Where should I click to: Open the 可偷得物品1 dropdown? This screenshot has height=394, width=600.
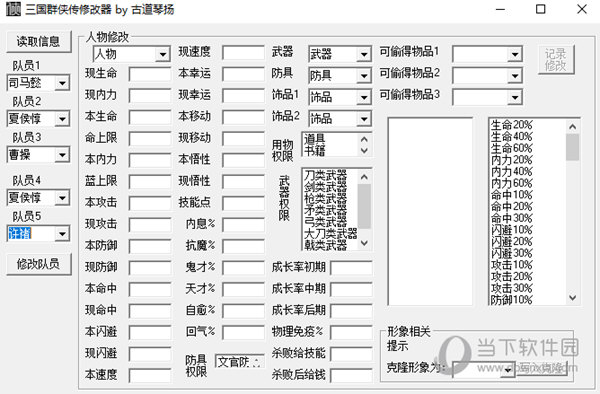(x=515, y=54)
